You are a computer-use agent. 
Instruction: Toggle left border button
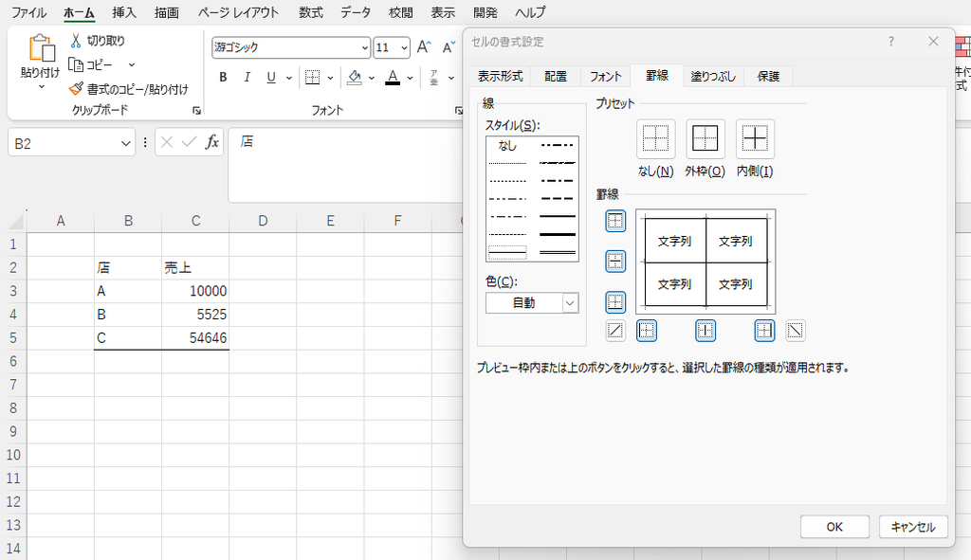point(647,331)
